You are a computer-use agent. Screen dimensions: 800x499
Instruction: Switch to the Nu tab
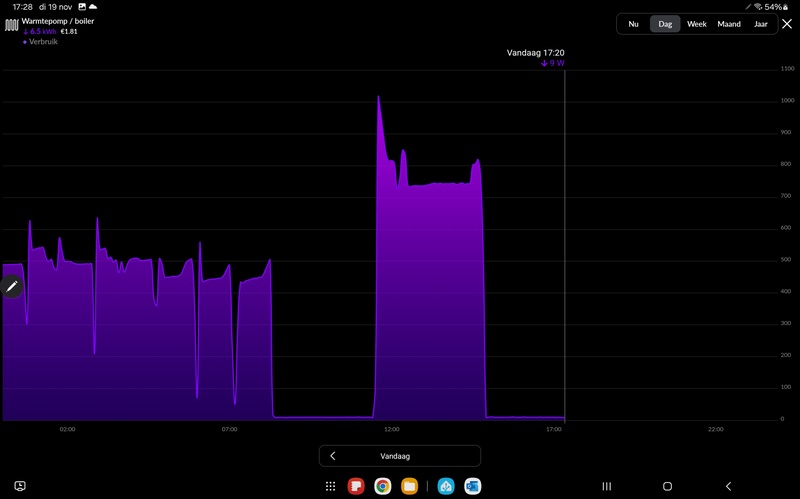633,24
